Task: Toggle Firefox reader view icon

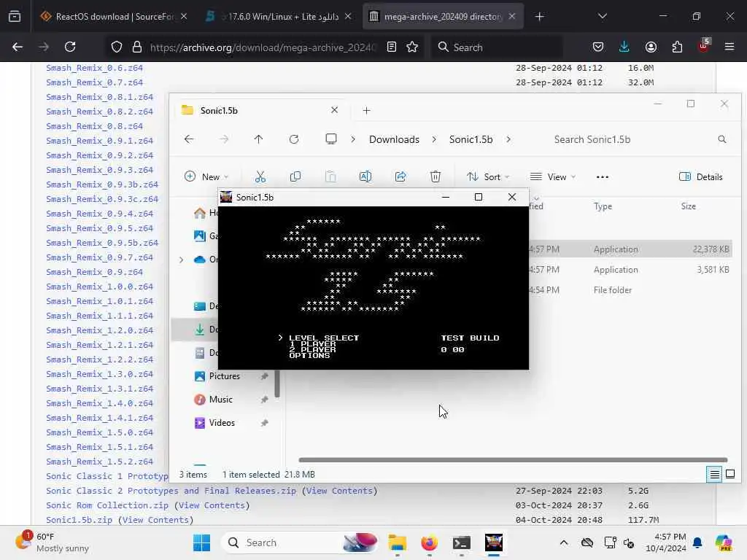Action: point(392,47)
